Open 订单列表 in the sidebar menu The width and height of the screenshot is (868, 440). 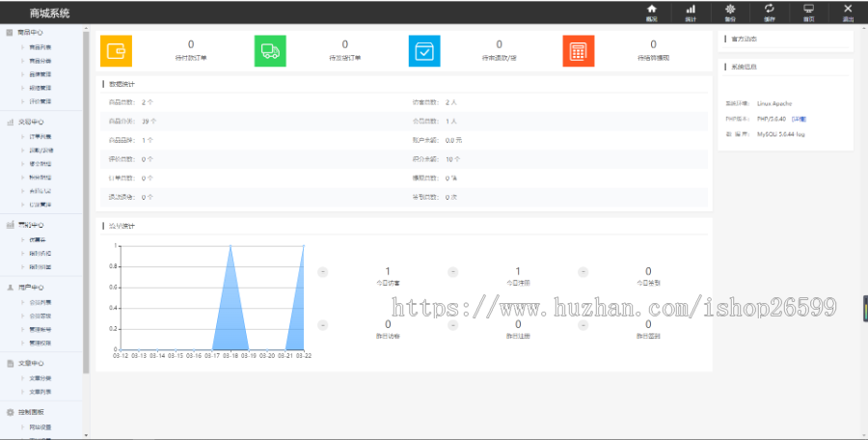[x=41, y=137]
